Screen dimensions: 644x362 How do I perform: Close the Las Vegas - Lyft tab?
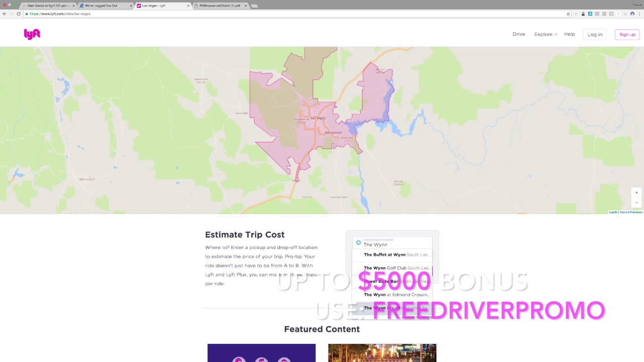click(189, 6)
